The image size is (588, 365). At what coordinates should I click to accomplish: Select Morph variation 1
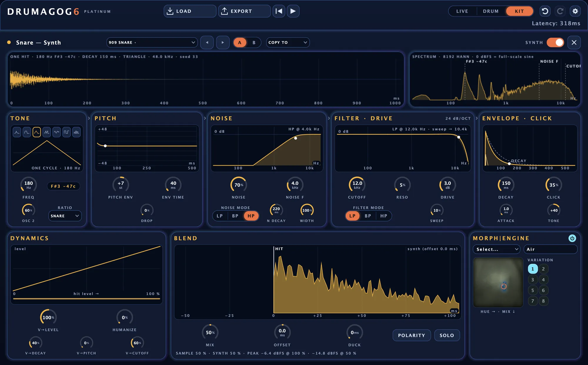[533, 269]
